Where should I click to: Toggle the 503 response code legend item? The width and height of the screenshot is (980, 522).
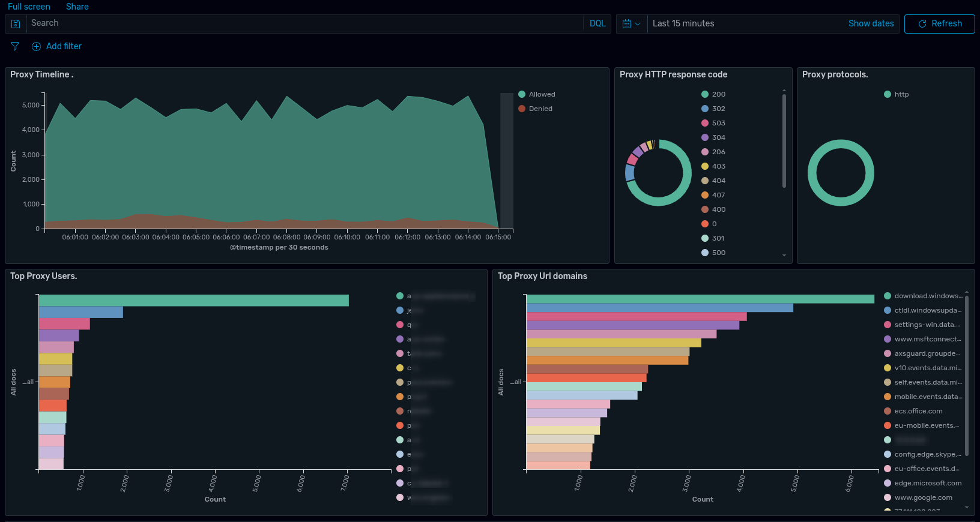[713, 123]
